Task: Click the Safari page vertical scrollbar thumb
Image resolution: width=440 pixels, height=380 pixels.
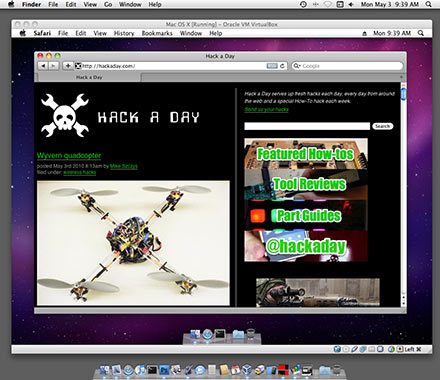Action: pos(403,93)
